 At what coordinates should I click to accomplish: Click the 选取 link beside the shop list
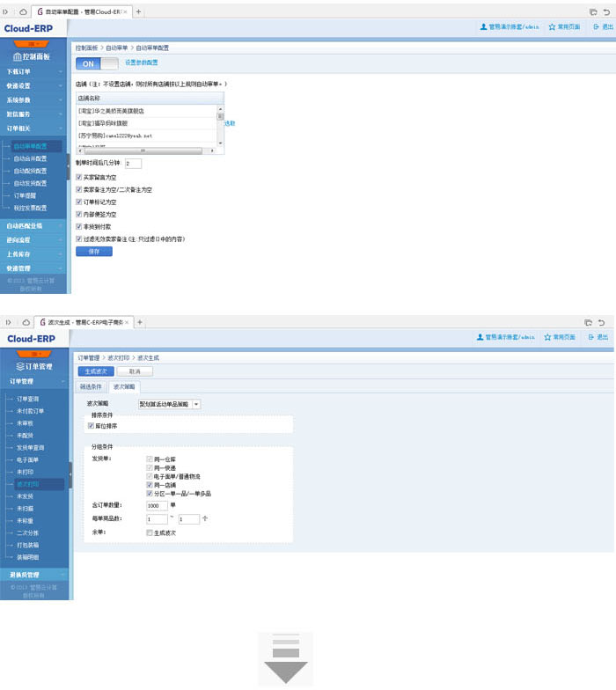click(x=230, y=123)
